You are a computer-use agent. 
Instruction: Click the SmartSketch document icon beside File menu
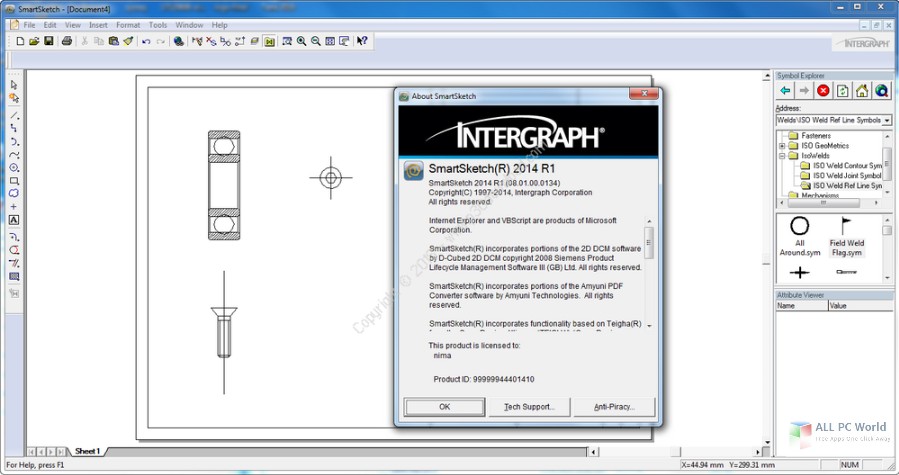[x=15, y=25]
